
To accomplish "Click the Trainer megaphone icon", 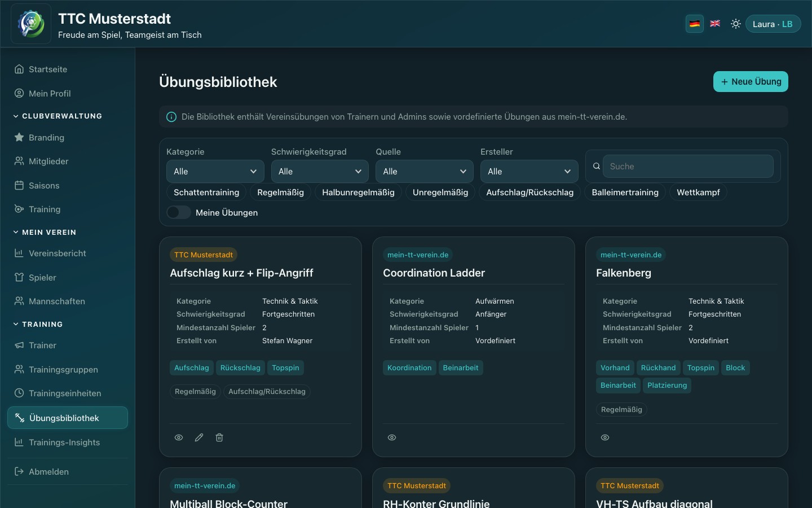I will click(x=19, y=345).
